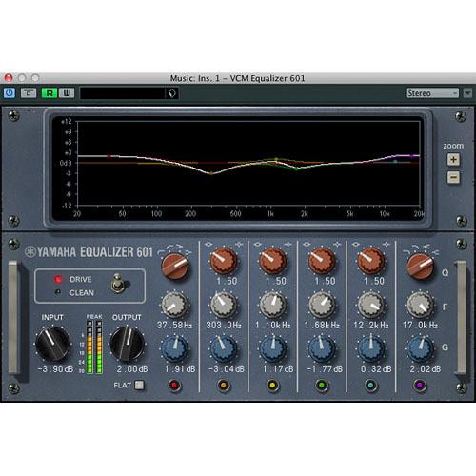Click gain knob reading 2.02dB
476x476 pixels.
click(x=420, y=349)
